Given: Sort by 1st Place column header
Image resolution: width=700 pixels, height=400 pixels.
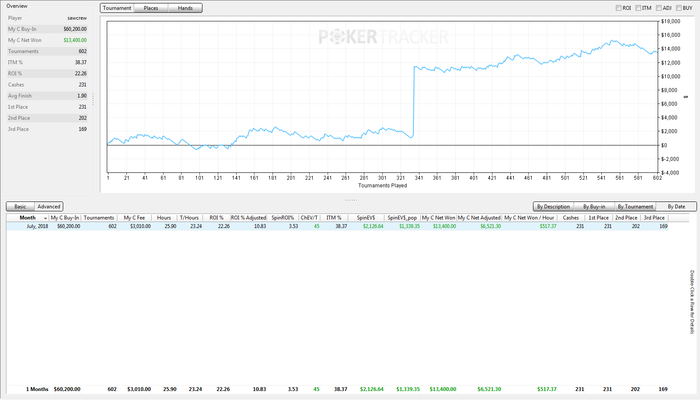Looking at the screenshot, I should pos(599,218).
